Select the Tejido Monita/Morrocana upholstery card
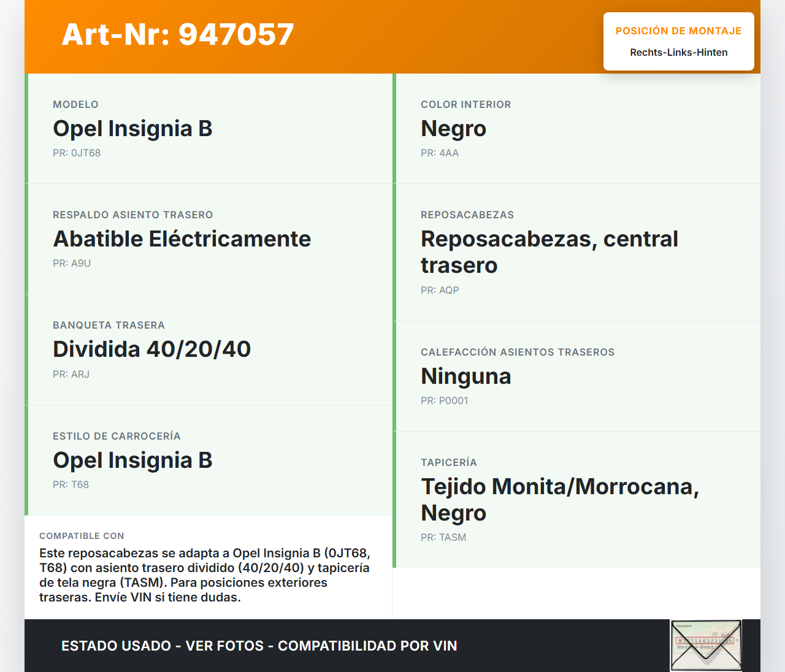The image size is (785, 672). [576, 500]
